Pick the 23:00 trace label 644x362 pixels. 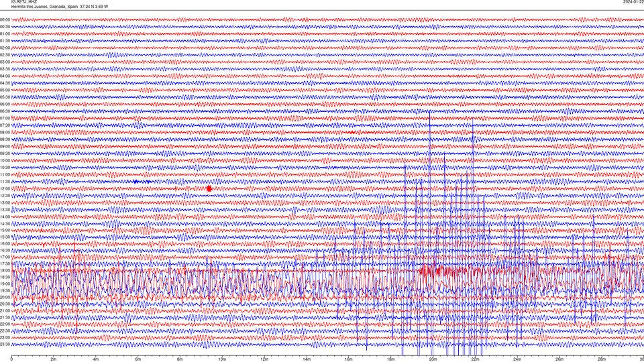click(5, 338)
